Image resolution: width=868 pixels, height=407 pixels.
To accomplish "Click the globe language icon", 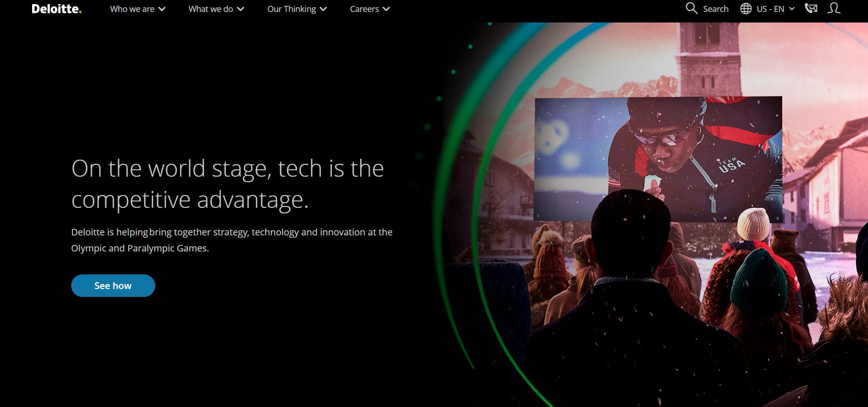I will tap(746, 9).
